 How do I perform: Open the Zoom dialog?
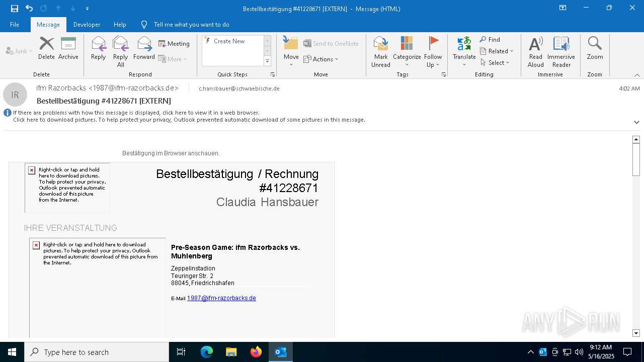595,49
